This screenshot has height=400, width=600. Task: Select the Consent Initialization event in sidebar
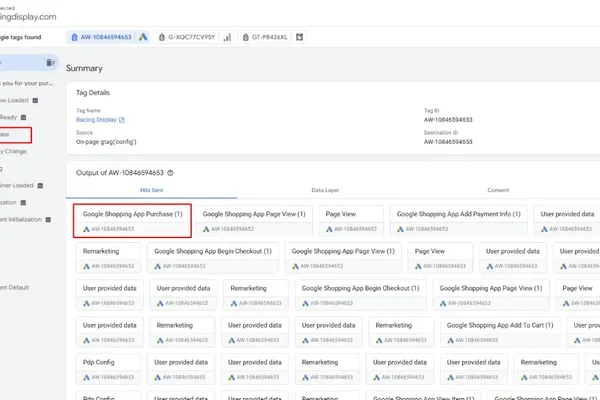(x=21, y=220)
